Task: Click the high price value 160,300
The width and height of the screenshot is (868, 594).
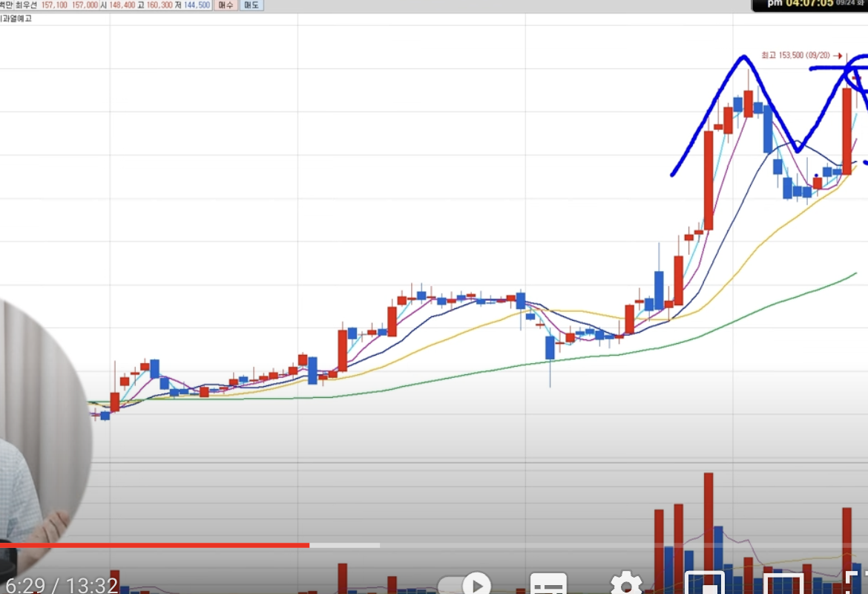Action: click(x=160, y=5)
